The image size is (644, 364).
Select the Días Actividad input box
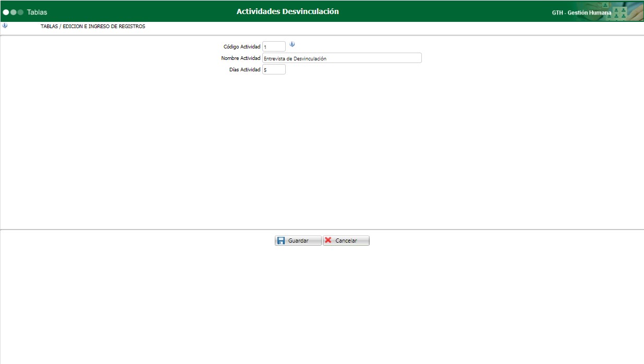pyautogui.click(x=274, y=69)
